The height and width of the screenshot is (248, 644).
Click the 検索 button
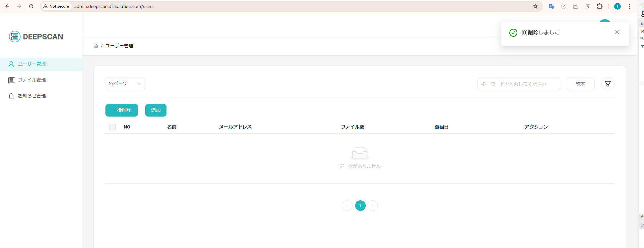coord(580,84)
